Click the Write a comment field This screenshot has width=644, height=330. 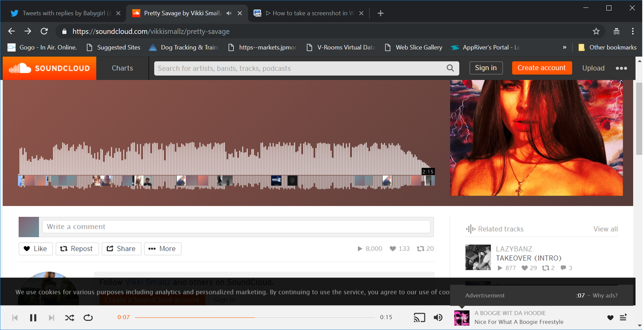click(x=236, y=226)
